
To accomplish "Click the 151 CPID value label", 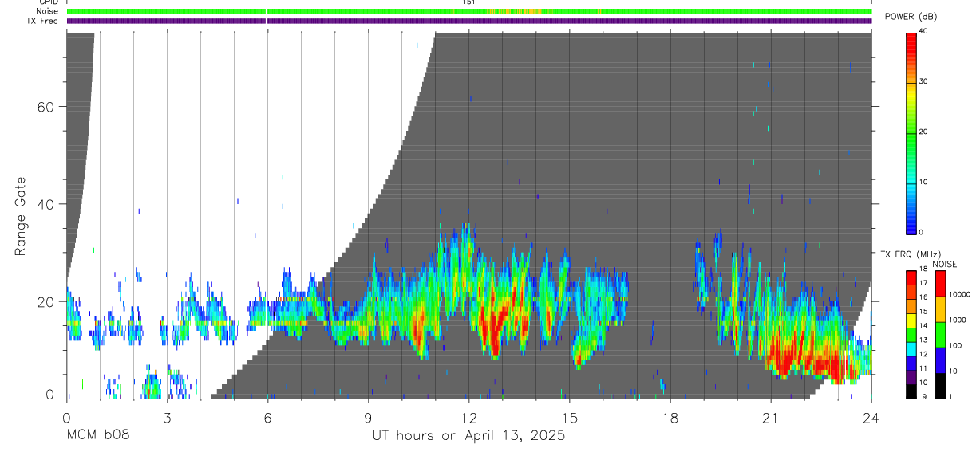I will (x=469, y=2).
